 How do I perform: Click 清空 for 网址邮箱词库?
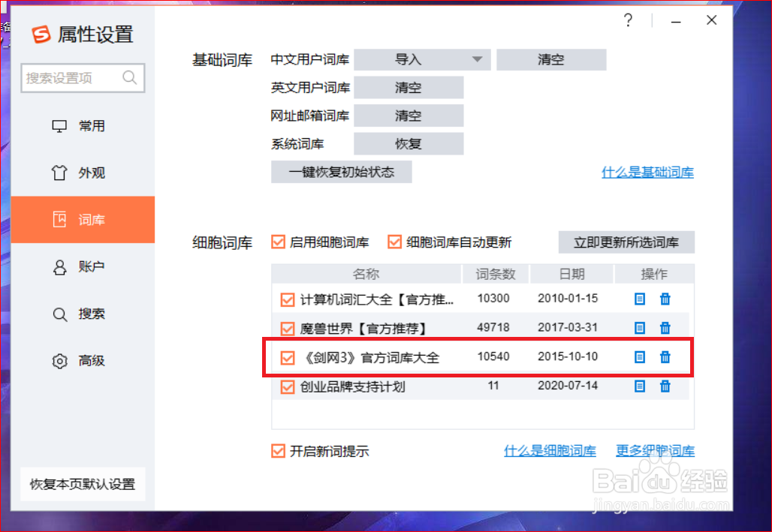click(x=409, y=116)
